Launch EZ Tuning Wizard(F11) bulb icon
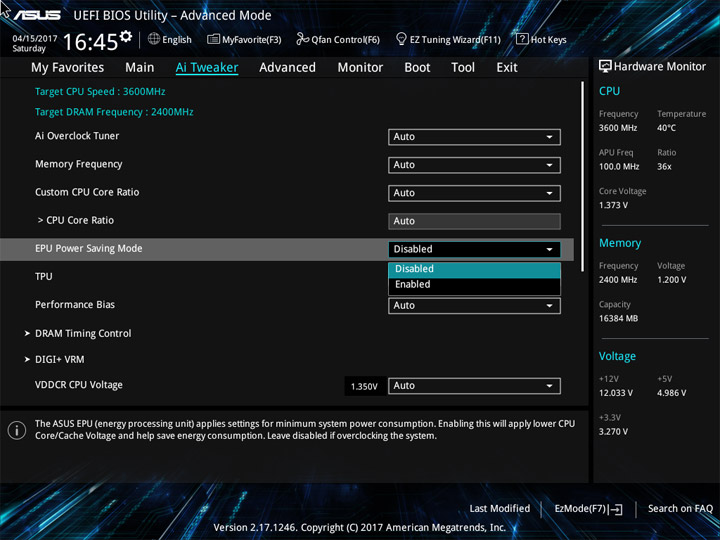Image resolution: width=720 pixels, height=540 pixels. click(x=401, y=39)
